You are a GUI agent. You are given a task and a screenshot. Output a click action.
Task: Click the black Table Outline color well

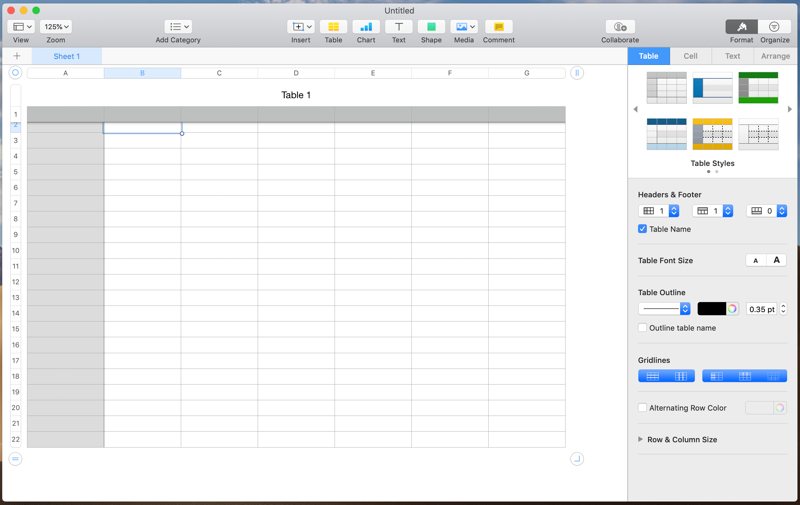pos(711,309)
